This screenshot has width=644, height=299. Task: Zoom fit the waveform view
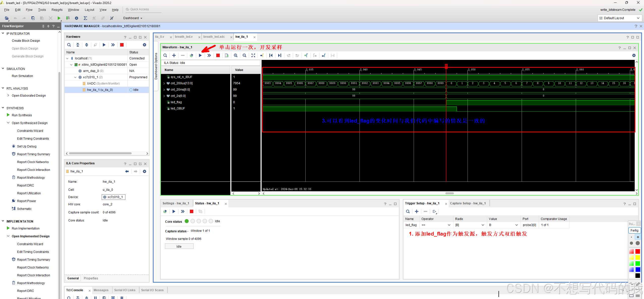(x=253, y=55)
